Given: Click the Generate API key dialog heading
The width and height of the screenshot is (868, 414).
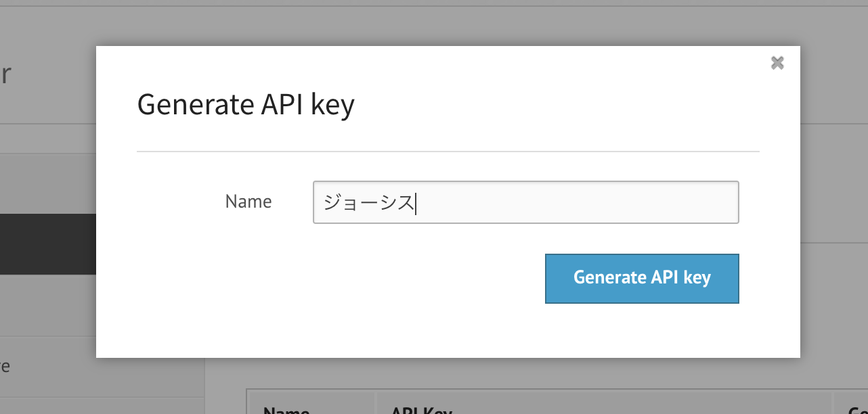Looking at the screenshot, I should pyautogui.click(x=246, y=105).
